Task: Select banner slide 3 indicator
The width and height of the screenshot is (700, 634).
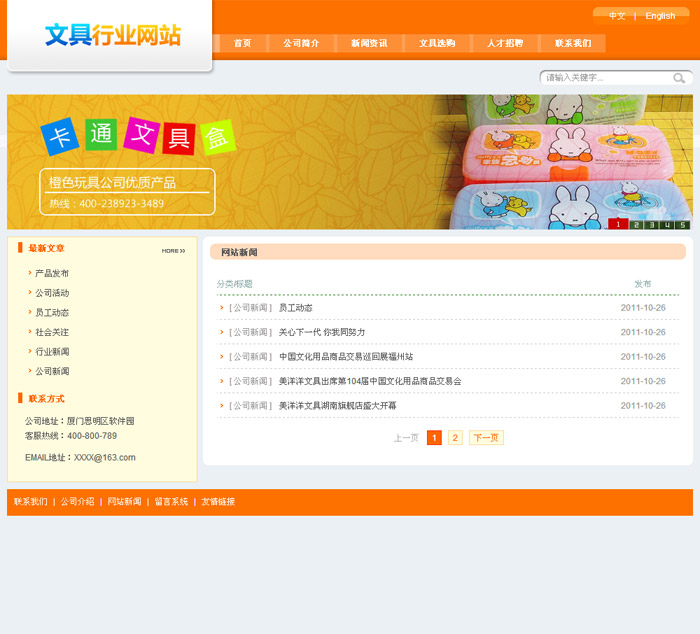Action: click(652, 225)
